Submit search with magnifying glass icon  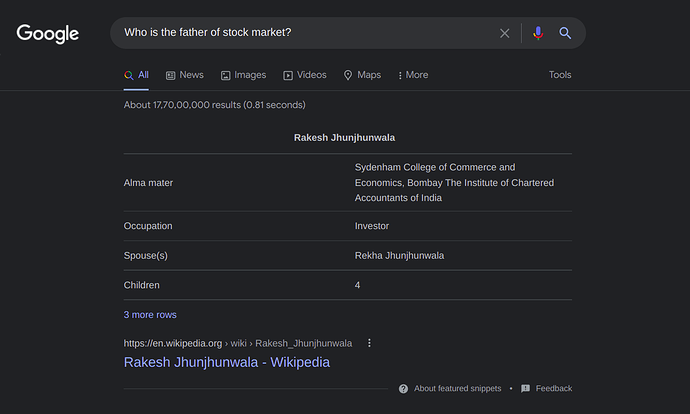click(x=565, y=33)
